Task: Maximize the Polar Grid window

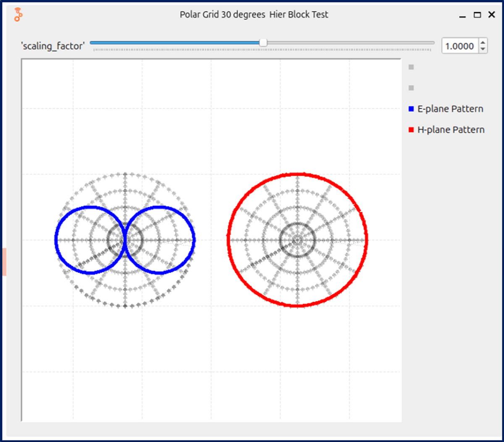Action: tap(477, 15)
